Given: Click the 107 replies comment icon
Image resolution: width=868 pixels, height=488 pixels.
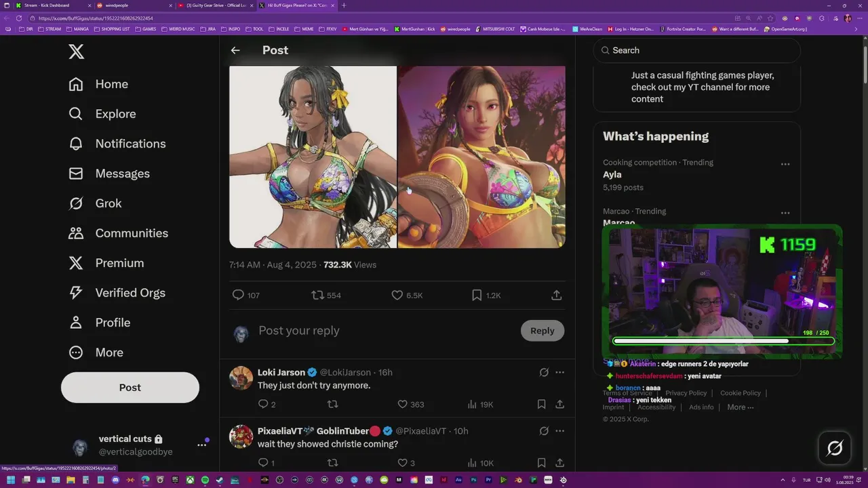Looking at the screenshot, I should point(238,295).
